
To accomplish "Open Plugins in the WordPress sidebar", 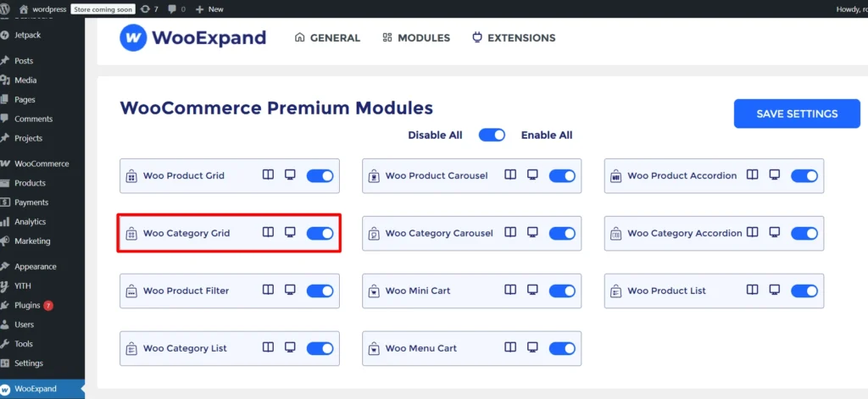I will click(x=27, y=305).
